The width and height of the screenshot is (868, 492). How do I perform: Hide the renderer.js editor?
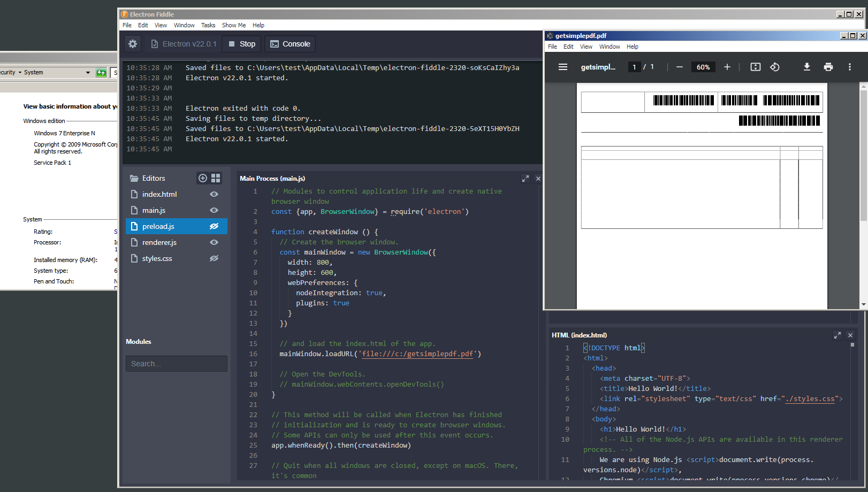coord(214,242)
